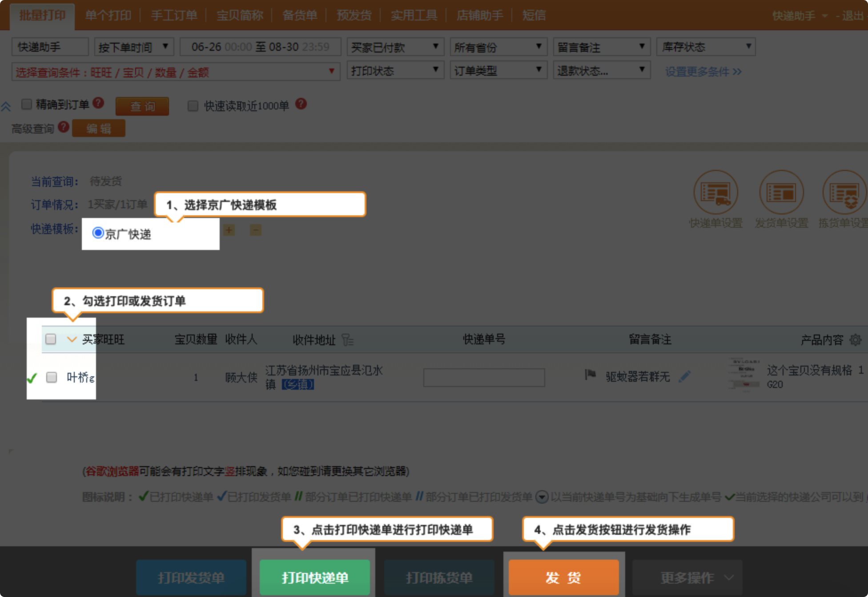Click the pencil edit icon for 驱蚊器若群无
The height and width of the screenshot is (597, 868).
point(685,376)
